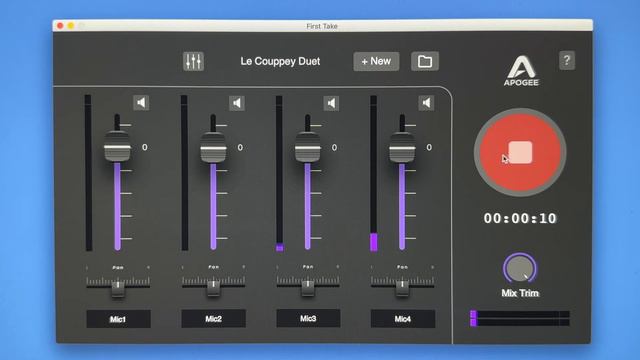Click the Mic3 input level meter
The image size is (640, 360).
pyautogui.click(x=279, y=173)
